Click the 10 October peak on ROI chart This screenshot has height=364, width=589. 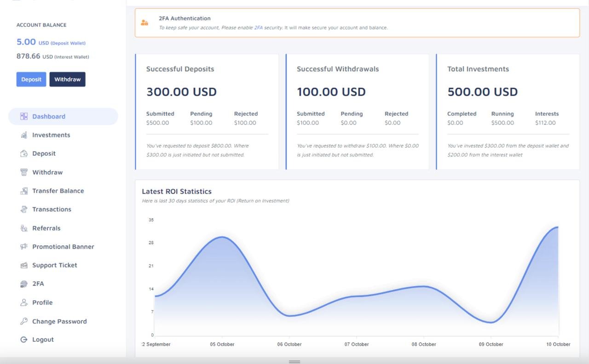[557, 227]
